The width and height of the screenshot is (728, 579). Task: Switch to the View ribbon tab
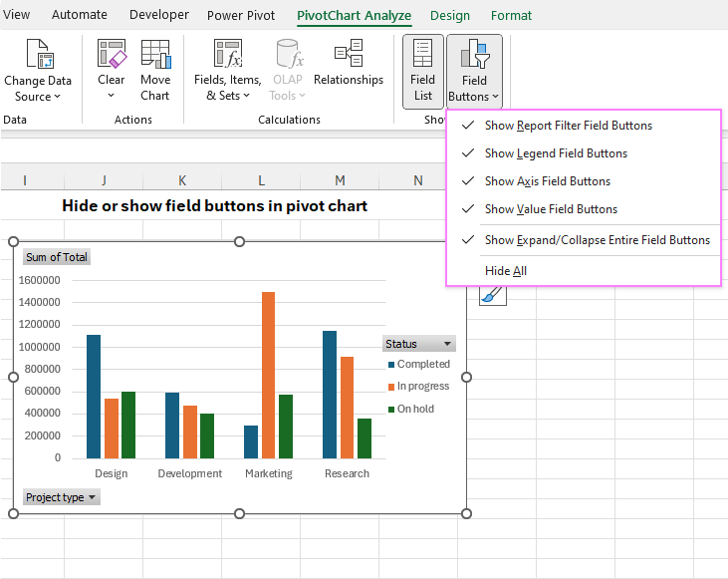(x=16, y=15)
